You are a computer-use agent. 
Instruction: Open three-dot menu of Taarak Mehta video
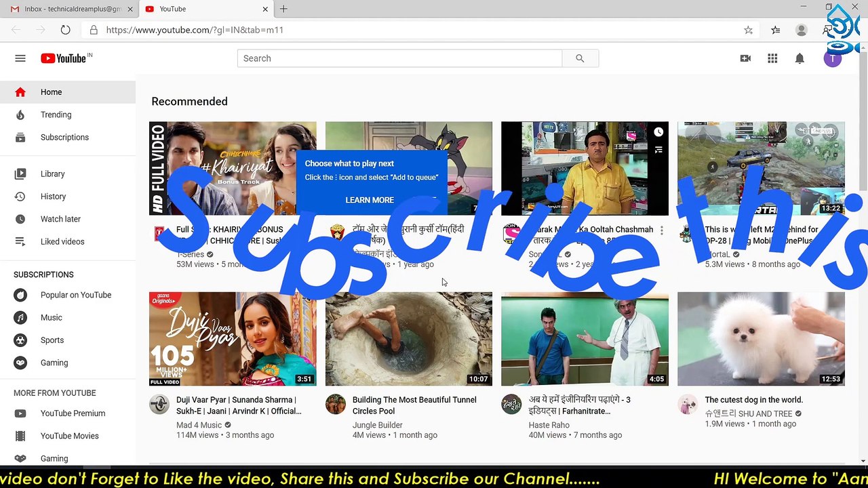tap(662, 230)
